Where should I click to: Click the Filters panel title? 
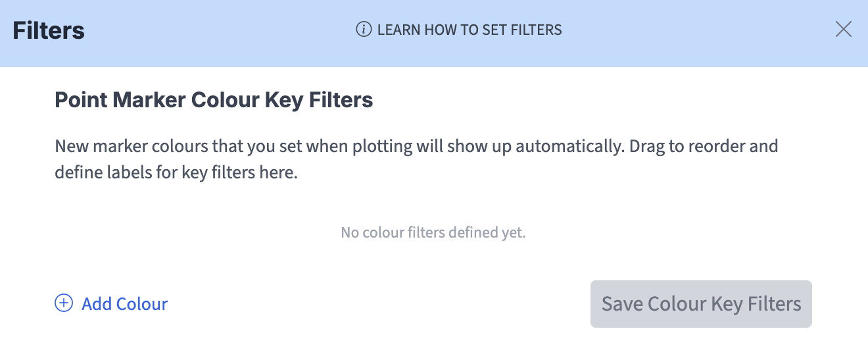point(49,30)
